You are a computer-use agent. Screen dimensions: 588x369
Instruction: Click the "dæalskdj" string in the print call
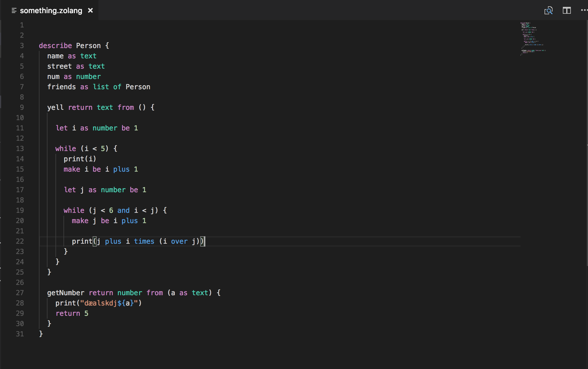click(100, 303)
